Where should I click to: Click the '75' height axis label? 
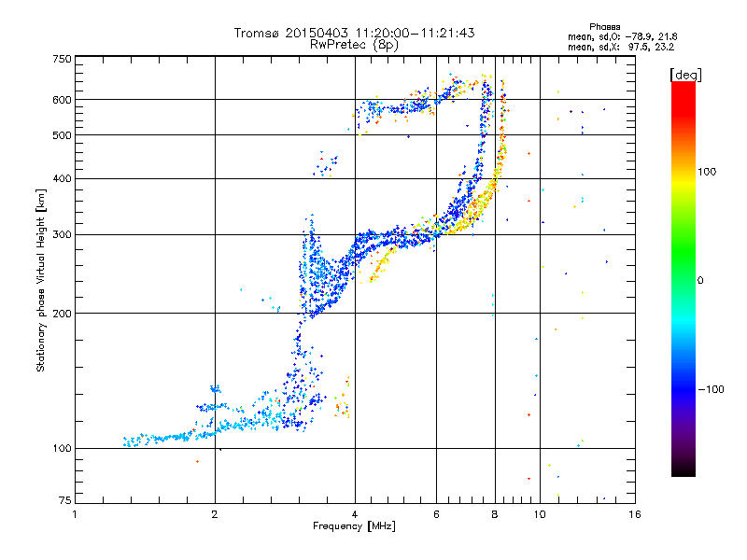[x=65, y=500]
